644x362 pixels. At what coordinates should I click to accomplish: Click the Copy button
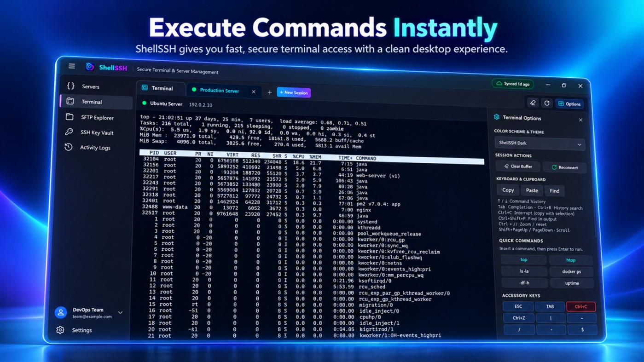coord(508,190)
